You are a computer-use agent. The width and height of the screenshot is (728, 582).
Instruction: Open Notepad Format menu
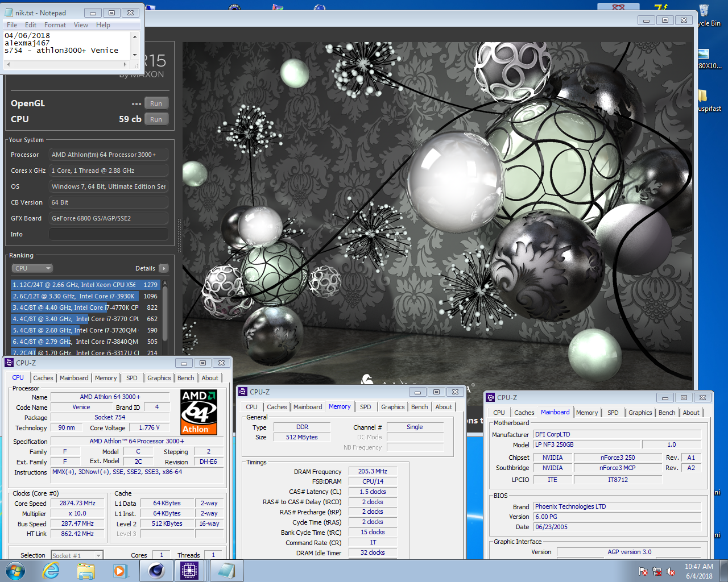(x=55, y=25)
